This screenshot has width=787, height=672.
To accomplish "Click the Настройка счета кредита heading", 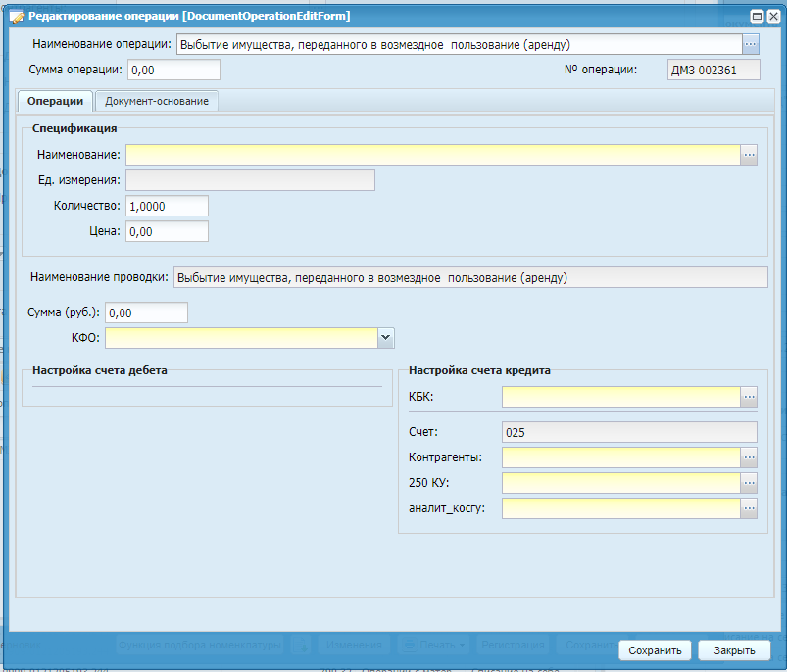I will pos(479,370).
